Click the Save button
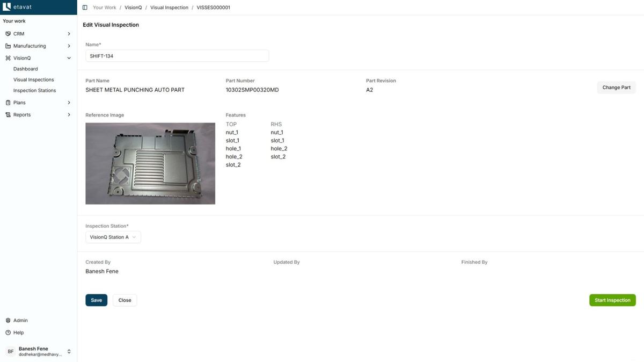The height and width of the screenshot is (362, 644). pyautogui.click(x=96, y=300)
